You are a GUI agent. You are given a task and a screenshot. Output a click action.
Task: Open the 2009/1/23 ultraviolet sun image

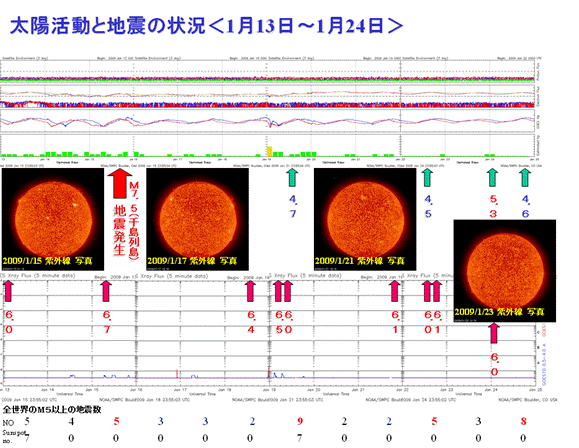(x=505, y=271)
